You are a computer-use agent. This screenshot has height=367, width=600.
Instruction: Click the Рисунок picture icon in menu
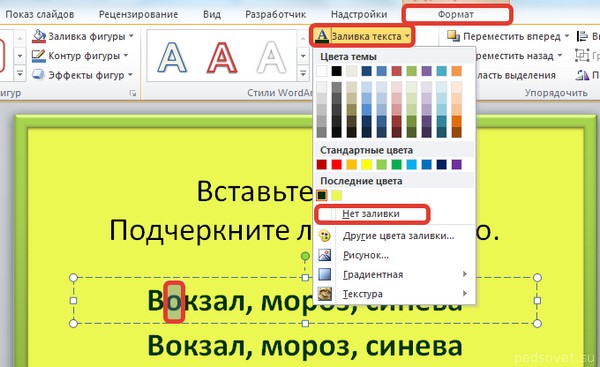pyautogui.click(x=324, y=255)
